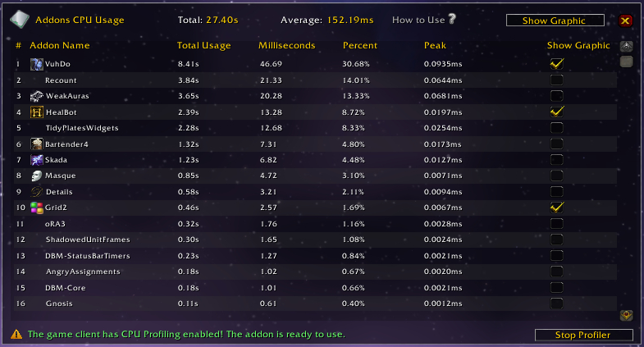Sort list by Percent column
Screen dimensions: 644x347
click(x=359, y=46)
